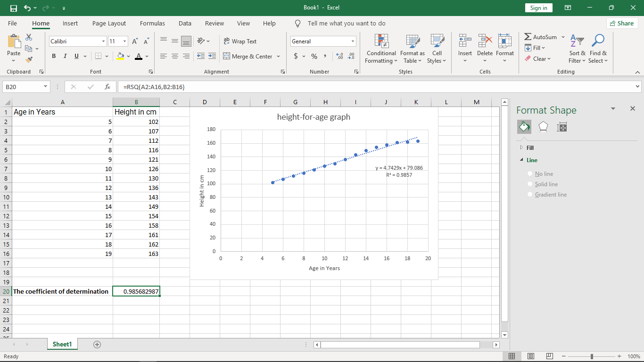Add a new sheet with plus icon

click(97, 344)
